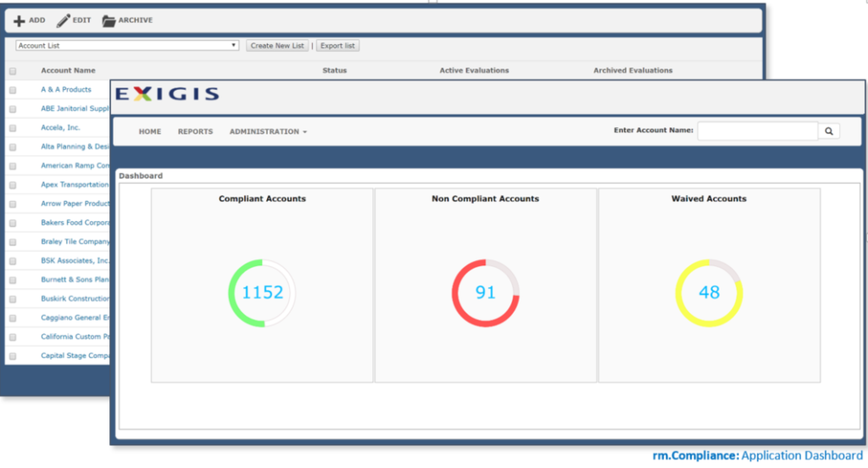Viewport: 868px width, 468px height.
Task: Click the Export list button
Action: tap(337, 46)
